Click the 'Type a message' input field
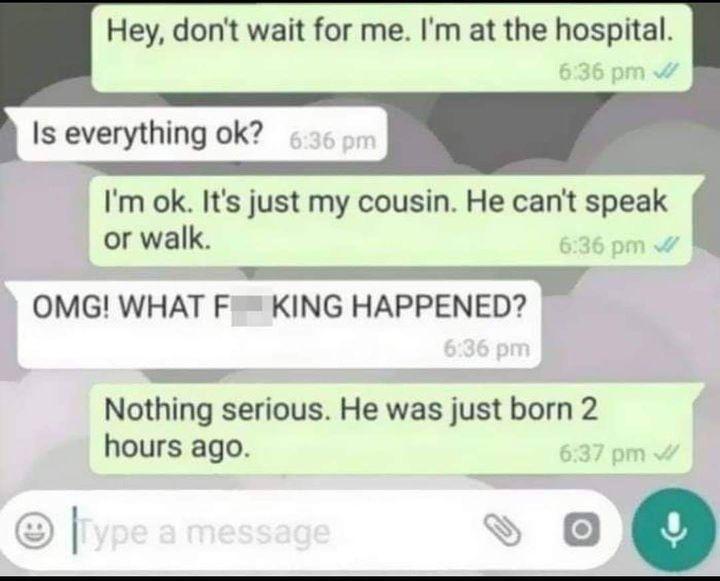 [x=276, y=532]
